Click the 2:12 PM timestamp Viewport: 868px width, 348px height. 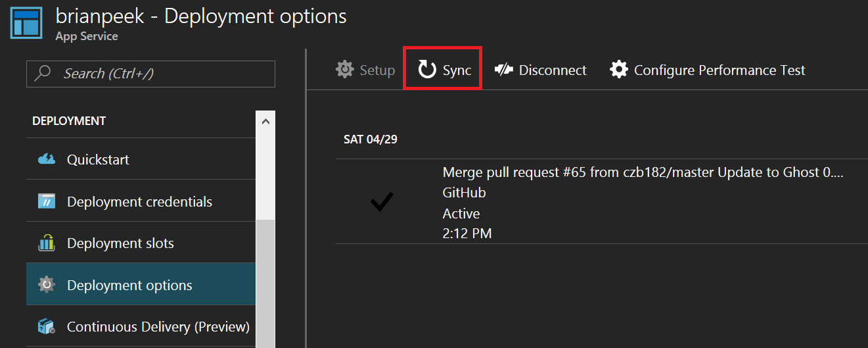[x=467, y=233]
